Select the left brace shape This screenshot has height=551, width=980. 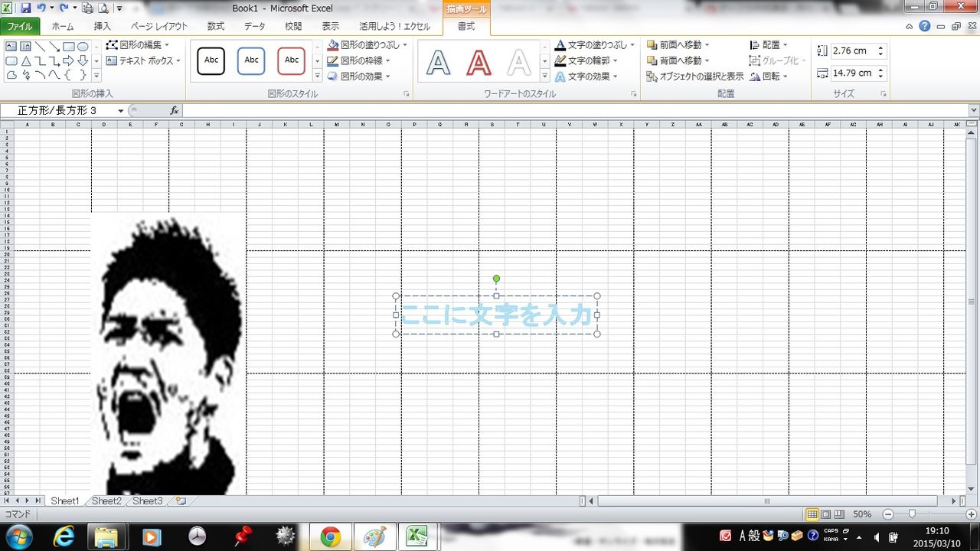(68, 75)
